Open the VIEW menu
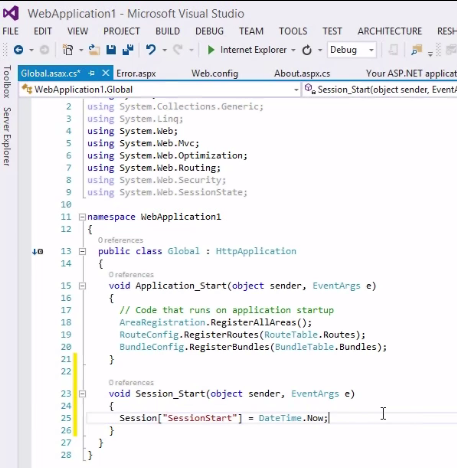This screenshot has width=457, height=468. pos(78,31)
